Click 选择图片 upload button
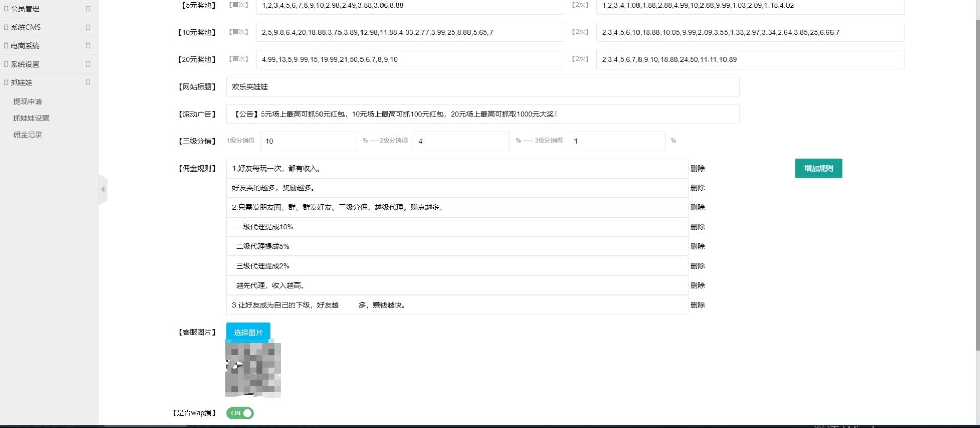980x428 pixels. [x=248, y=332]
